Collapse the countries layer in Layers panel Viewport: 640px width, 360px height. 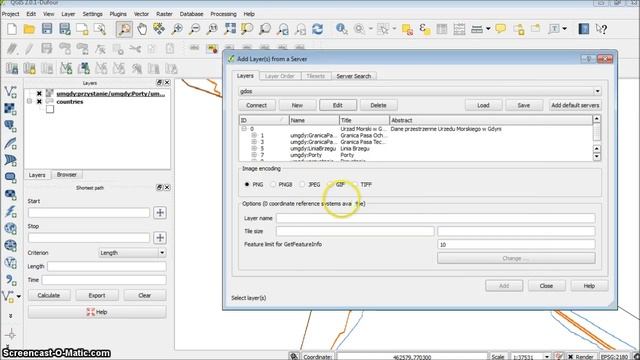click(29, 101)
